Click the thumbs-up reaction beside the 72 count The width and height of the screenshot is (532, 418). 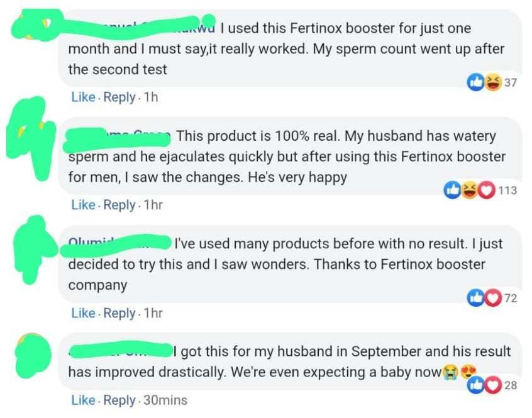coord(476,299)
